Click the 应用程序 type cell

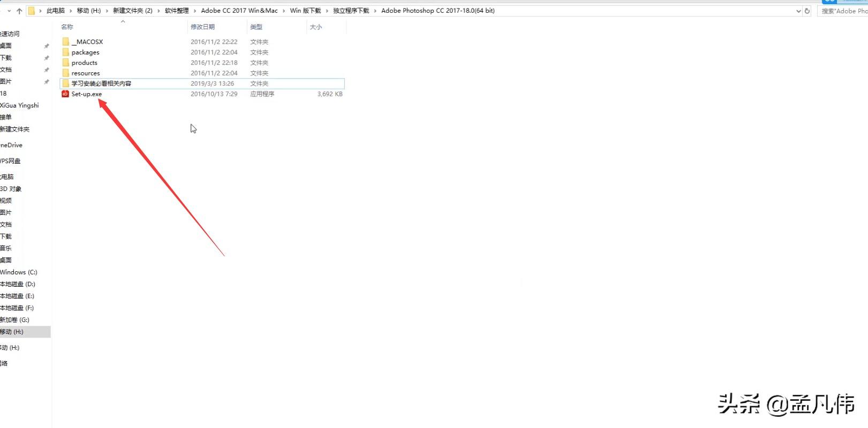tap(262, 94)
